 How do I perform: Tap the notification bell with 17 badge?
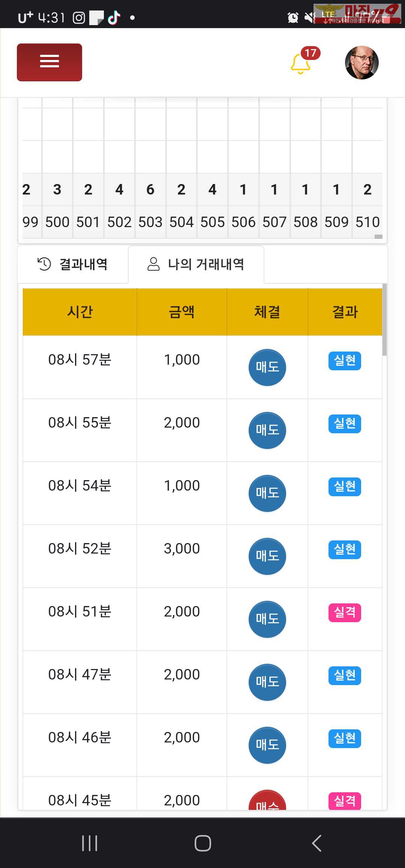tap(301, 64)
